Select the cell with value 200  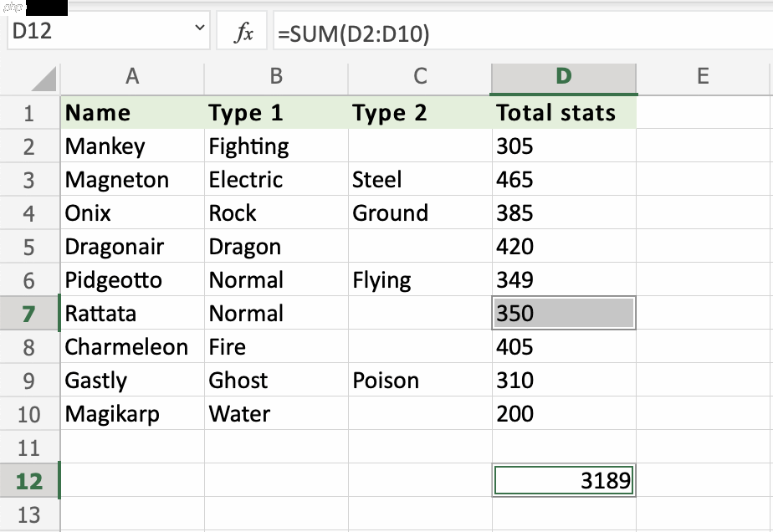[x=564, y=414]
